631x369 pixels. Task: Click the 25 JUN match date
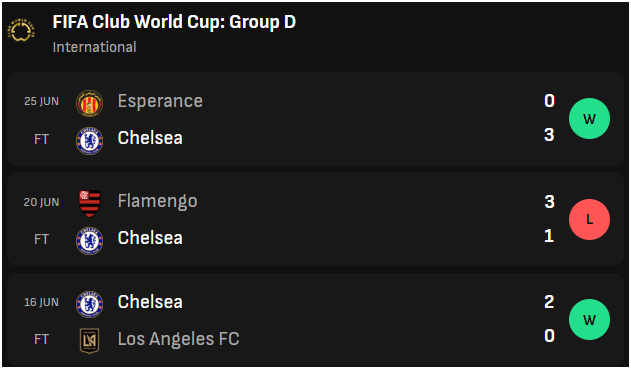point(41,101)
